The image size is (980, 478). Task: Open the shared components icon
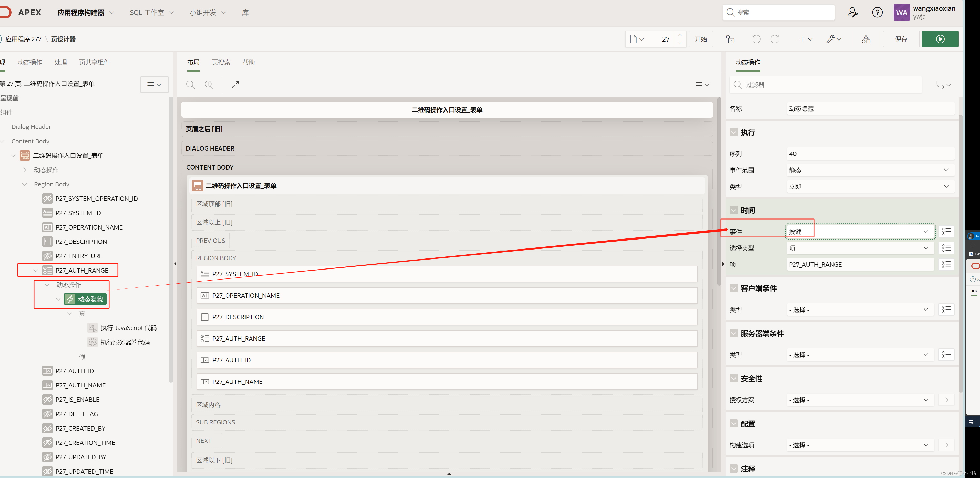[866, 39]
